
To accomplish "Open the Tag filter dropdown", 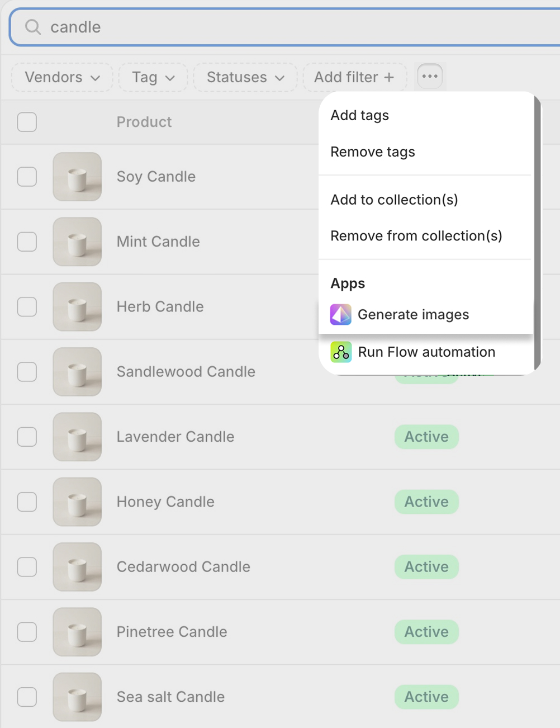I will [153, 77].
